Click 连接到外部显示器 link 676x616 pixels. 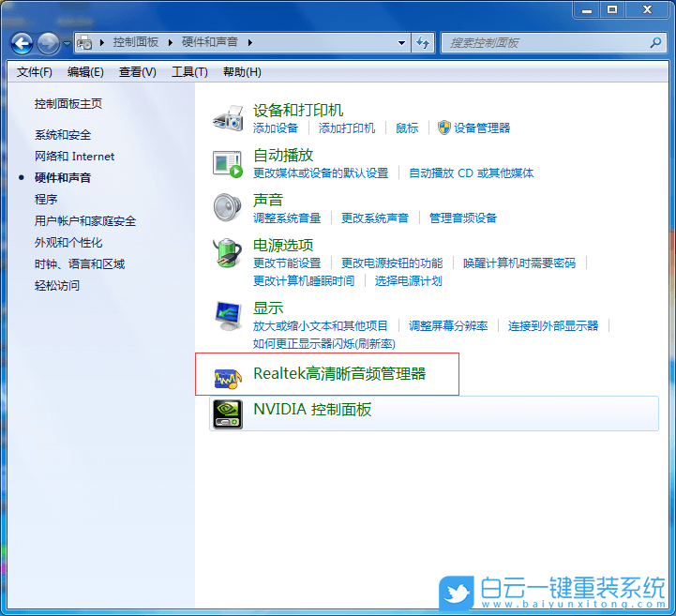click(553, 326)
